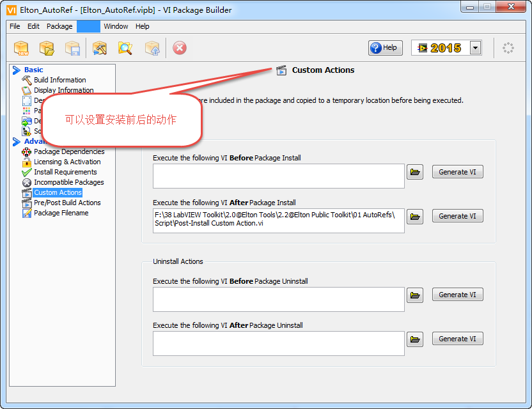
Task: Click the Install Requirements checkmark icon
Action: click(x=26, y=173)
